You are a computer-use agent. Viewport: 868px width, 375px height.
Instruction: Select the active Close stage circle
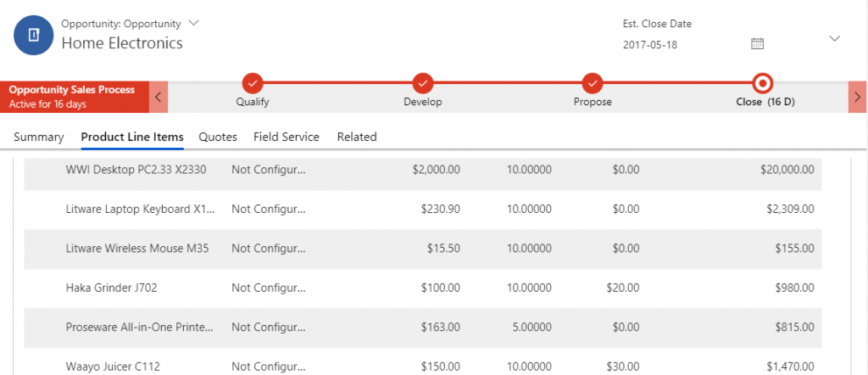click(763, 83)
